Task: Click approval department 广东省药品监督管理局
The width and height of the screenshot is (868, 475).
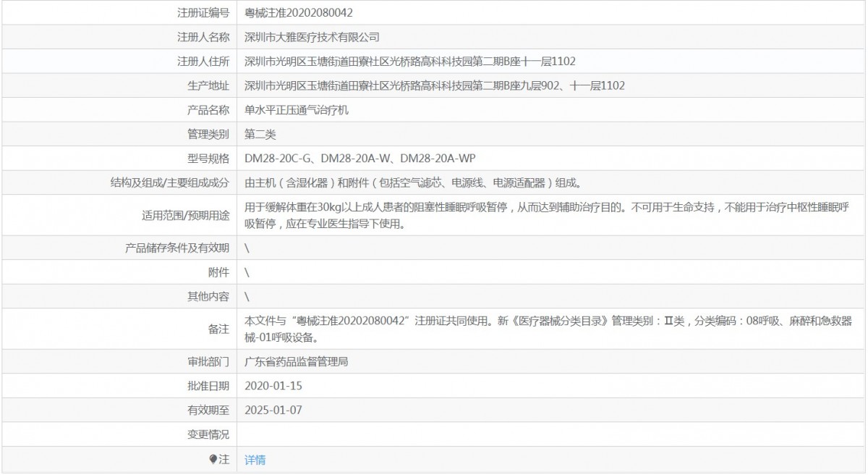Action: pyautogui.click(x=297, y=361)
